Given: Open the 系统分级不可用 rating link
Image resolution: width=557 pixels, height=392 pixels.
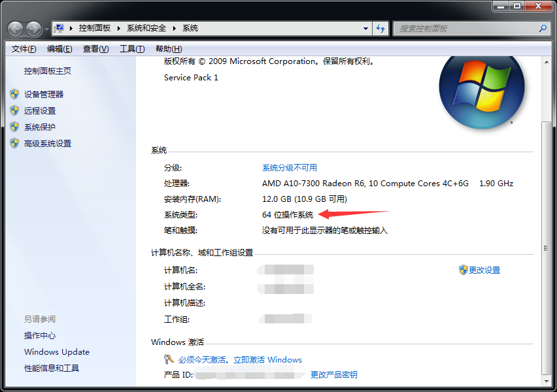Looking at the screenshot, I should coord(290,168).
